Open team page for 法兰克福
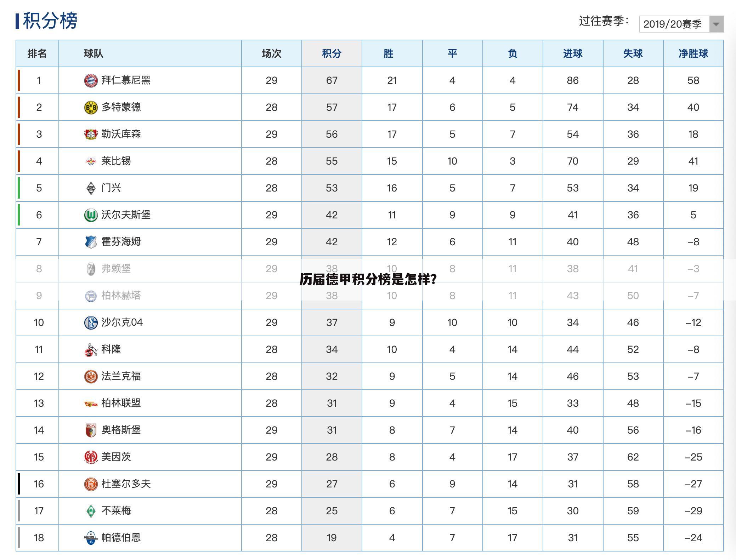Image resolution: width=736 pixels, height=560 pixels. (121, 376)
